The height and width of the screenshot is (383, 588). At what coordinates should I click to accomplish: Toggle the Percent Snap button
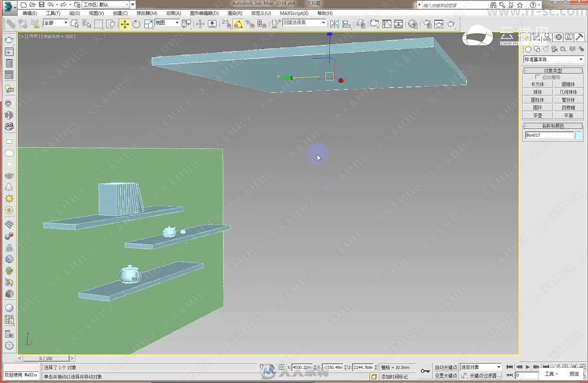[250, 24]
